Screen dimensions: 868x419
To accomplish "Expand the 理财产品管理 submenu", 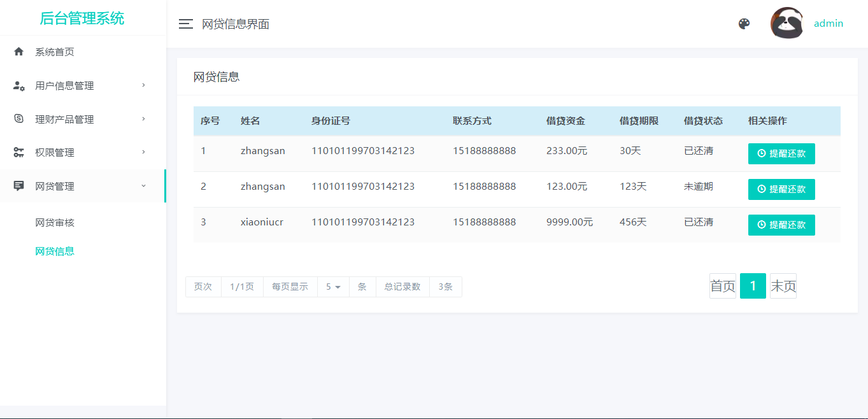I will tap(66, 119).
